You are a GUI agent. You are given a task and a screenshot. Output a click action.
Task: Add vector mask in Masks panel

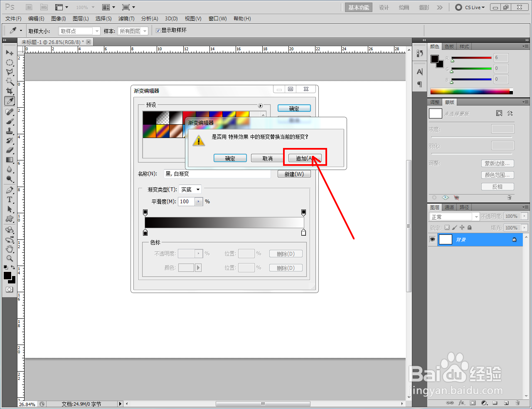510,113
